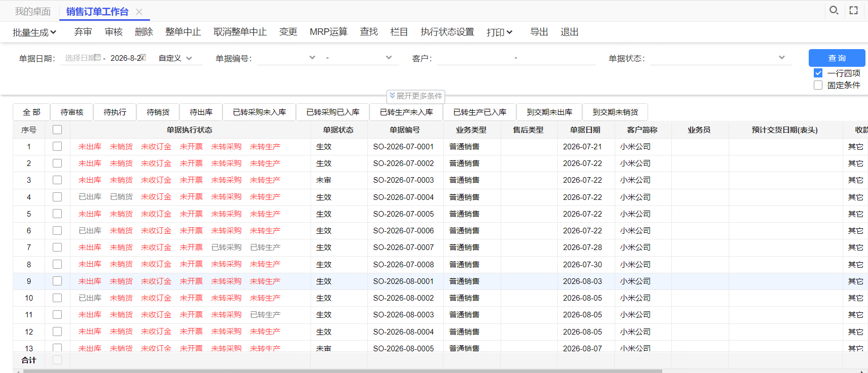Click 已转生产 status in row 11
The height and width of the screenshot is (373, 868).
[265, 314]
